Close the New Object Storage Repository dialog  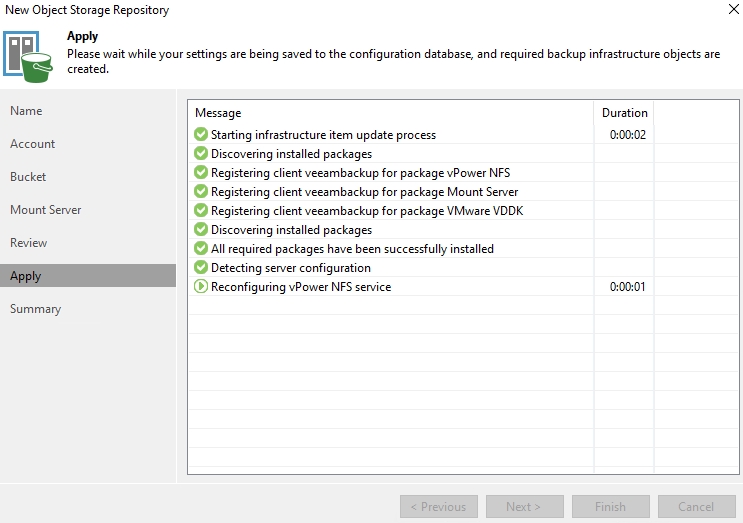722,10
